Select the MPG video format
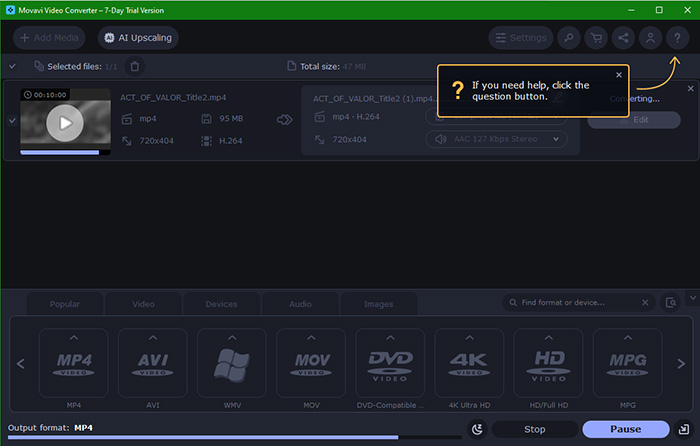The image size is (700, 446). [628, 363]
